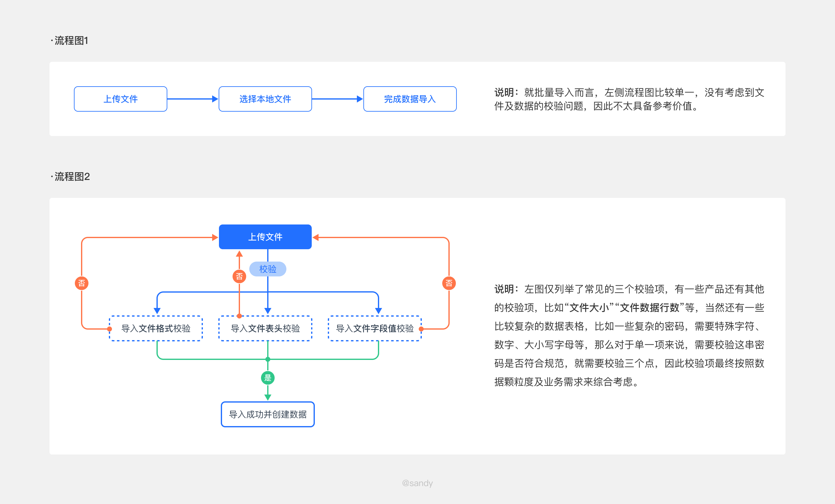Click the 流程图1 section heading
Screen dimensions: 835x504
(71, 41)
